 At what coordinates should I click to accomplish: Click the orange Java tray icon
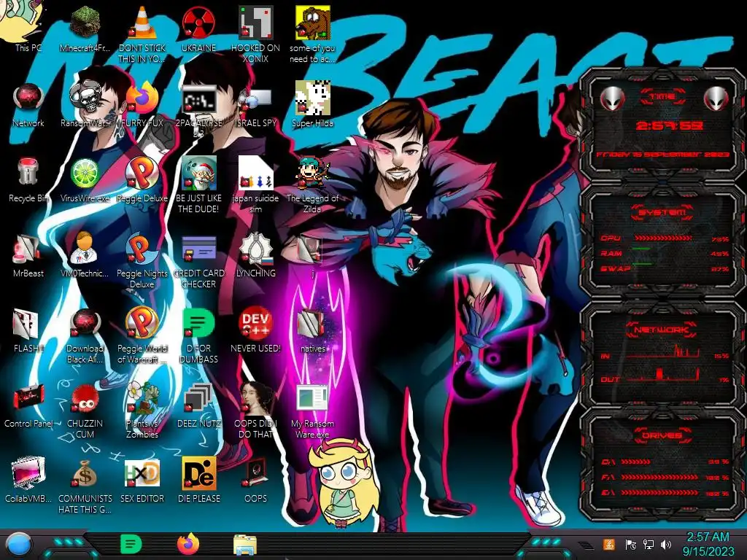click(608, 544)
